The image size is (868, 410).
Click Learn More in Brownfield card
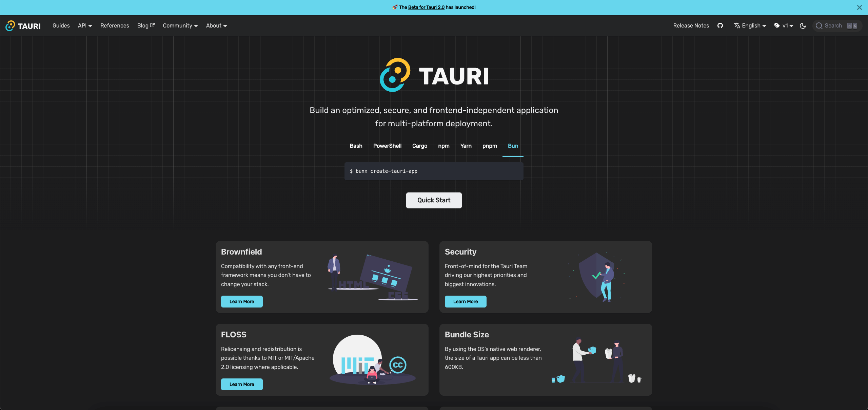coord(242,301)
